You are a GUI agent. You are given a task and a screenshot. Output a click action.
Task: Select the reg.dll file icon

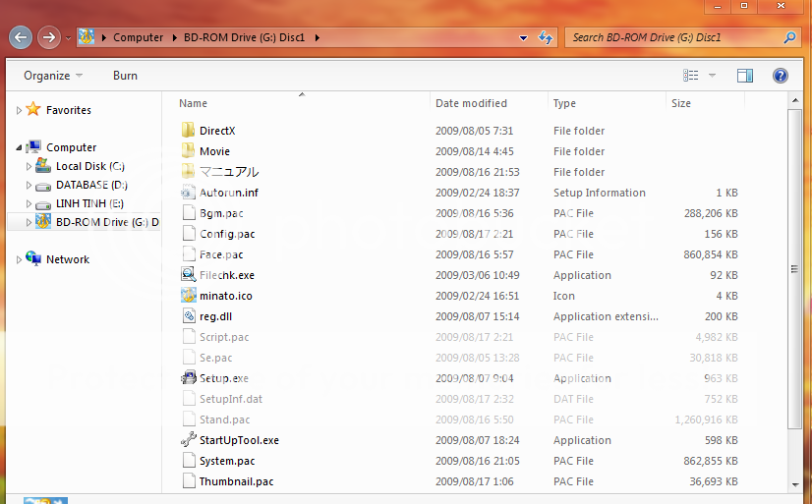point(189,316)
